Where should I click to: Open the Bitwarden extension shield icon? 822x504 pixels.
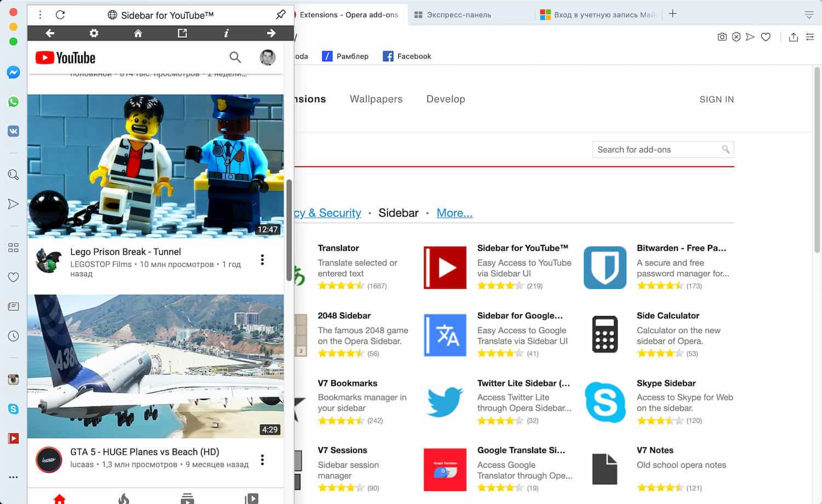(x=605, y=267)
